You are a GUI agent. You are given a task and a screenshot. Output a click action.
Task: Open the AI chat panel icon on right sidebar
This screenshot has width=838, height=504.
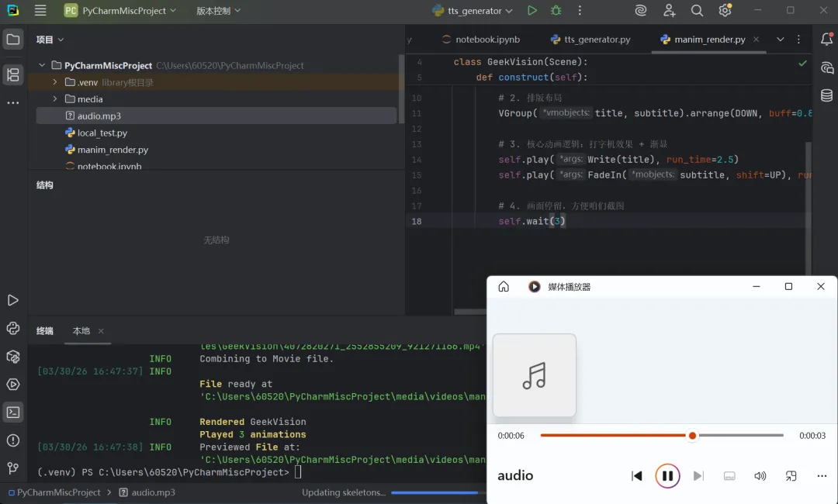[x=826, y=67]
